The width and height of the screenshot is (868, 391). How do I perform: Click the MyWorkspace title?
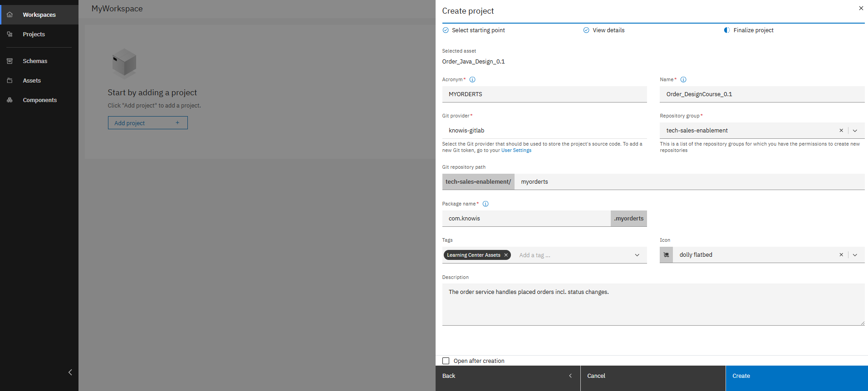click(x=117, y=9)
